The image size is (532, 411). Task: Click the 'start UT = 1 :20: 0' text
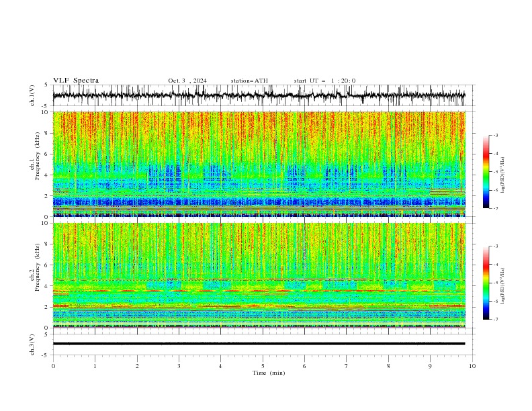tap(324, 81)
